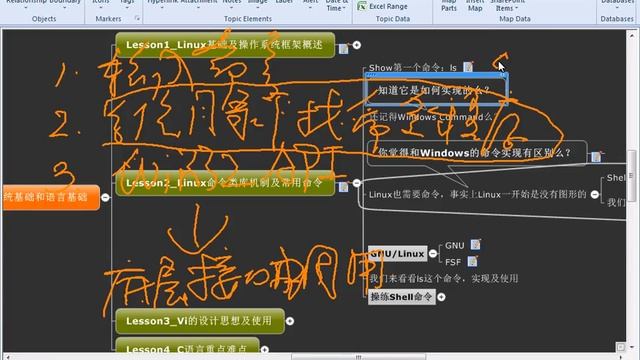Open Boundary dropdown arrow
Viewport: 640px width, 360px height.
(64, 7)
